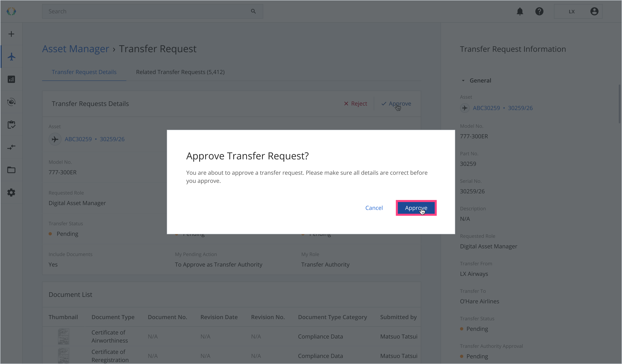Sort by Document No. column header
Image resolution: width=622 pixels, height=364 pixels.
click(168, 317)
